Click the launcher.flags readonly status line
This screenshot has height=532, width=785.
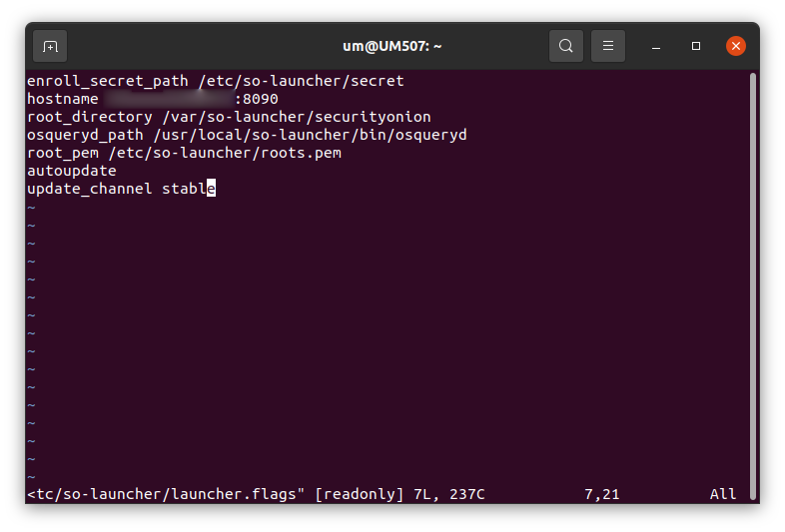[256, 494]
